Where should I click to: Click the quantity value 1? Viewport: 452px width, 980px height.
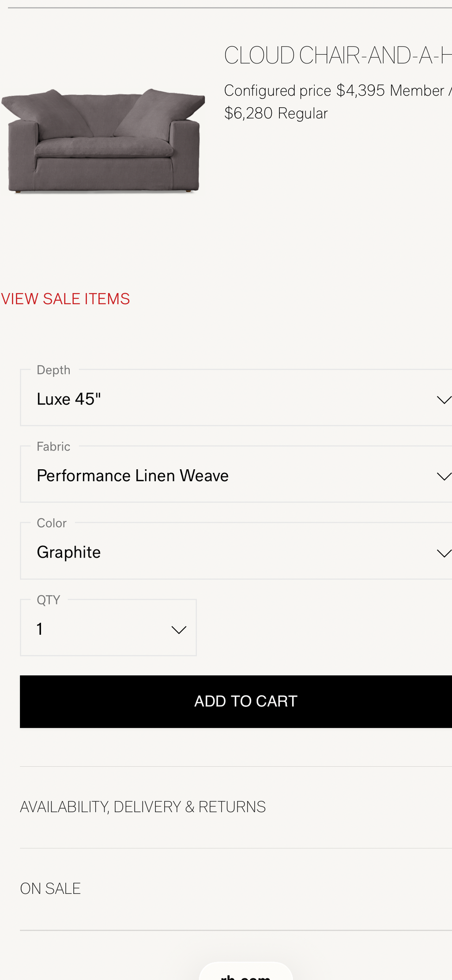pyautogui.click(x=40, y=629)
